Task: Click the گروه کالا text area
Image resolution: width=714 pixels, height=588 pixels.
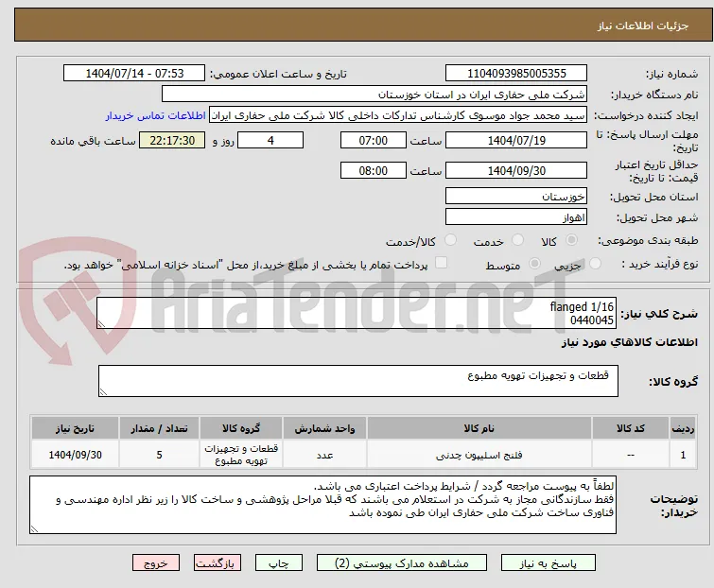Action: click(358, 381)
